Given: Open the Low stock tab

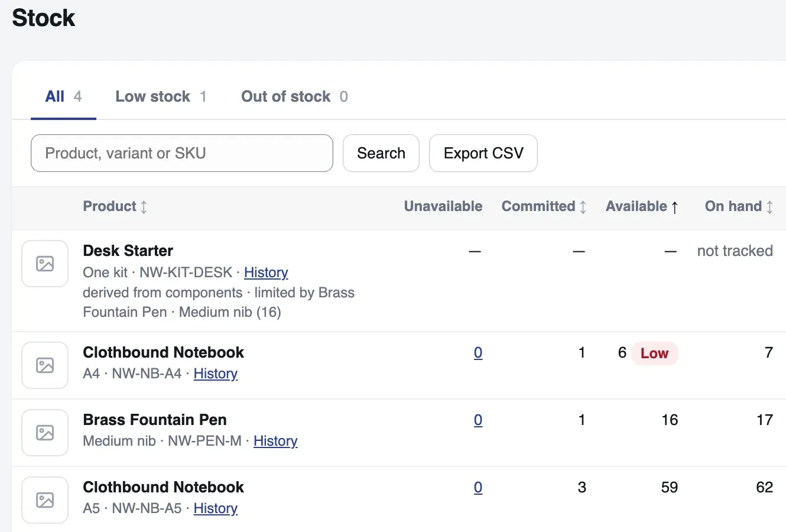Looking at the screenshot, I should [161, 96].
